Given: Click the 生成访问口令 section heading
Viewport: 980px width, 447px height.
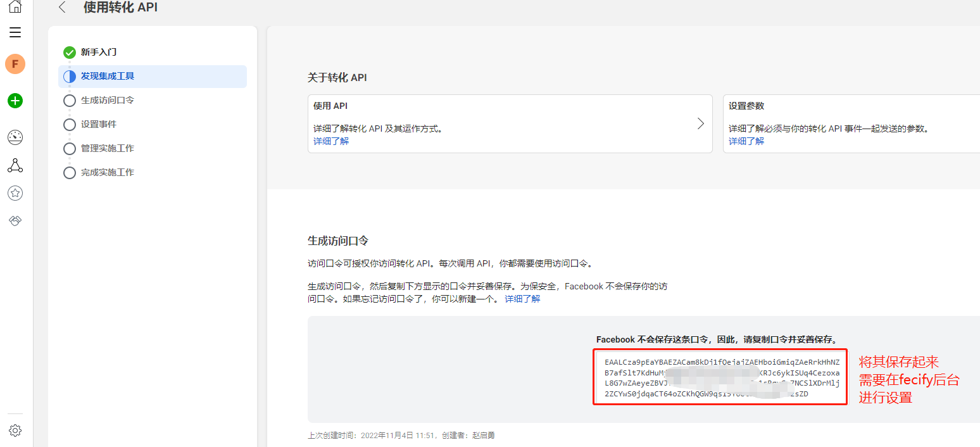Looking at the screenshot, I should 338,241.
